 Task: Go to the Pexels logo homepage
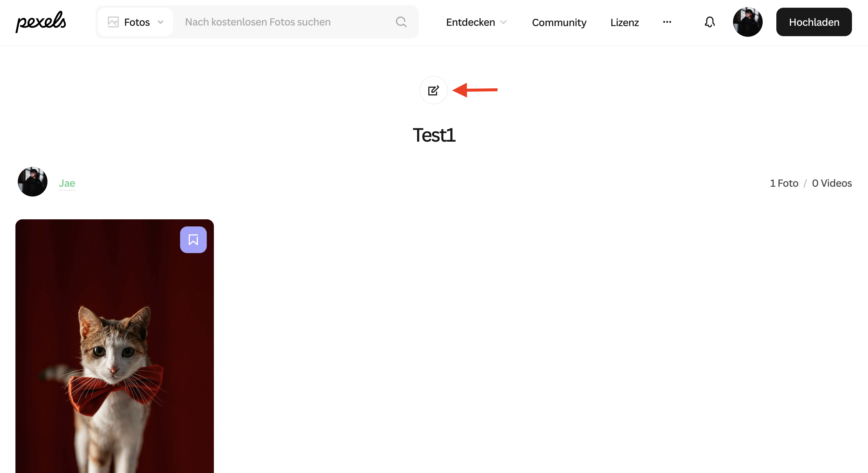pyautogui.click(x=41, y=22)
